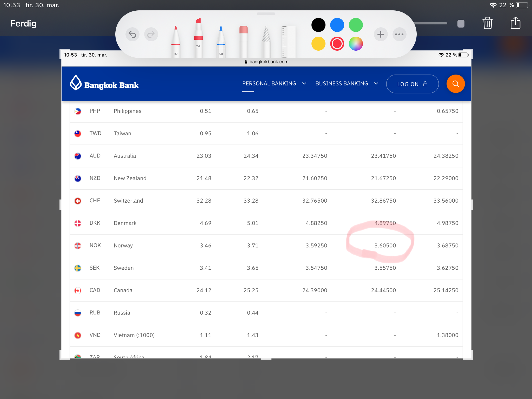532x399 pixels.
Task: Tap the redo arrow in markup toolbar
Action: [151, 34]
